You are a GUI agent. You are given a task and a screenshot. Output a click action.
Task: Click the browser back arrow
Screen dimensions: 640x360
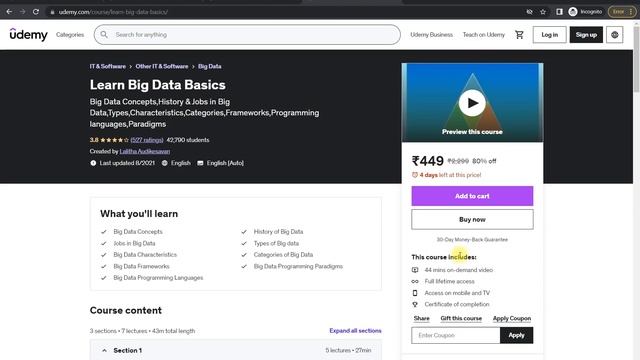click(9, 12)
